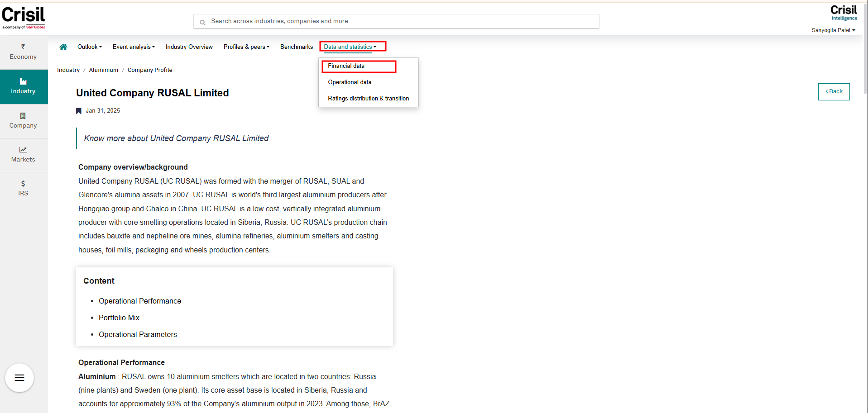Click the bookmark icon beside Jan 31, 2025
Image resolution: width=868 pixels, height=413 pixels.
pyautogui.click(x=79, y=111)
